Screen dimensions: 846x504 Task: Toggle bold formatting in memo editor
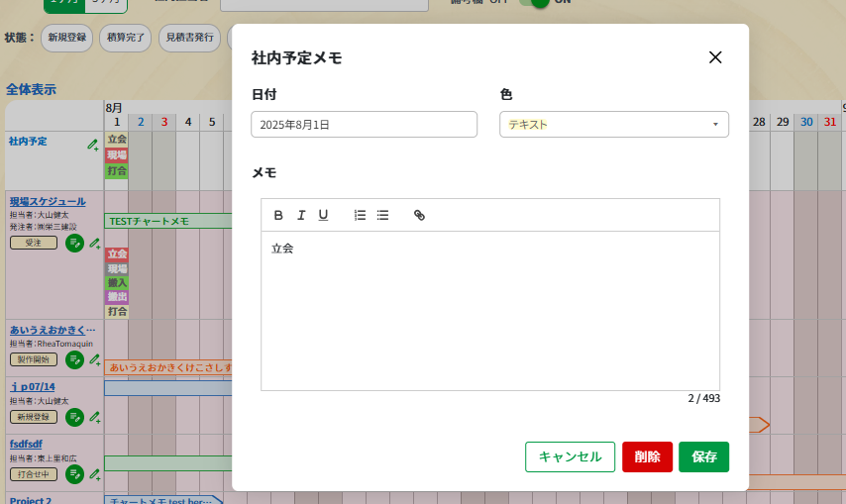pos(278,215)
